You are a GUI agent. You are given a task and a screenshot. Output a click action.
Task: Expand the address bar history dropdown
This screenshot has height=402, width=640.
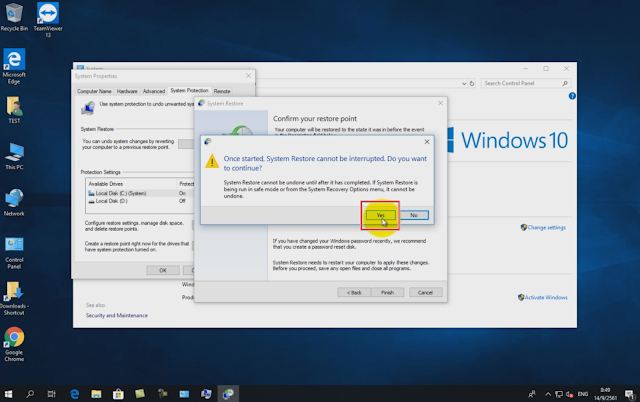point(464,83)
